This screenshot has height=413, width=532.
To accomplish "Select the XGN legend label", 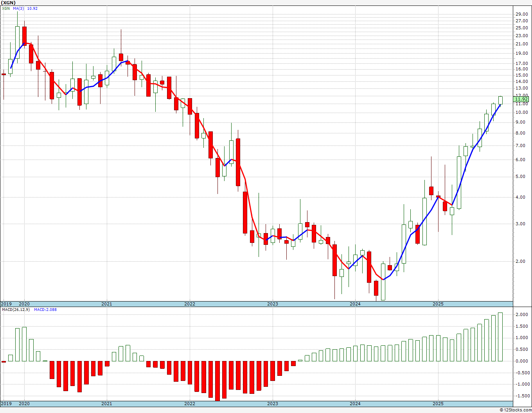I will (x=6, y=8).
